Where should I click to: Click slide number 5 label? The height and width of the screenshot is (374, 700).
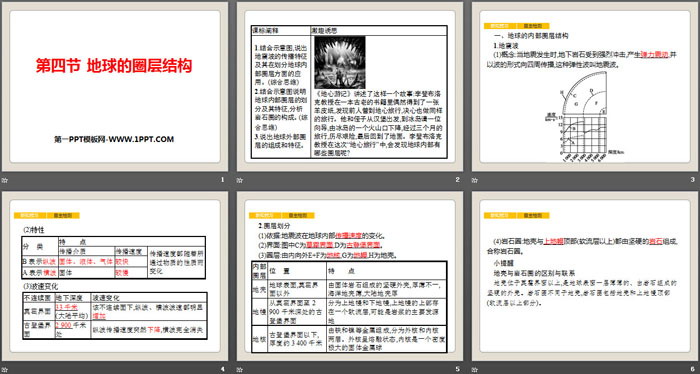click(457, 369)
